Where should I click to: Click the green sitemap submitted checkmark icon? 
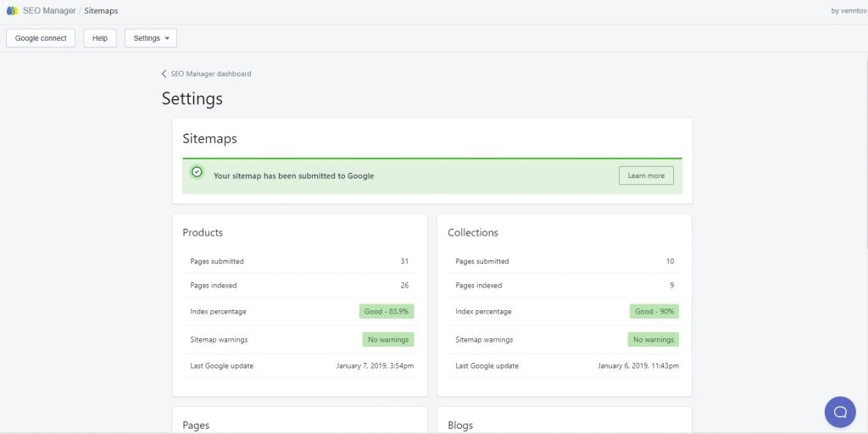(x=197, y=172)
